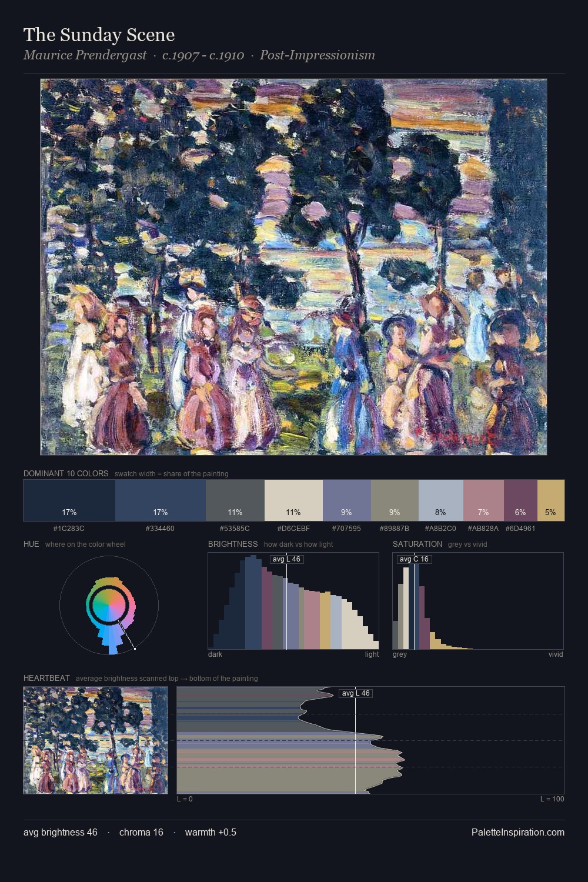588x882 pixels.
Task: Click the Post-Impressionism style label
Action: point(318,55)
